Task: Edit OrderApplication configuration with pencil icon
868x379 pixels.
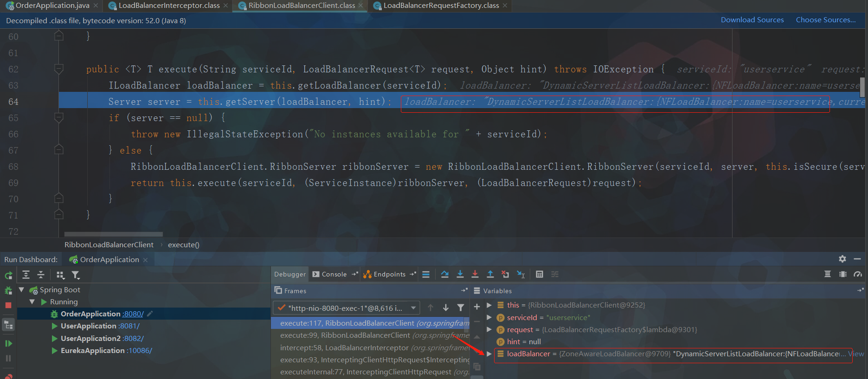Action: (150, 314)
